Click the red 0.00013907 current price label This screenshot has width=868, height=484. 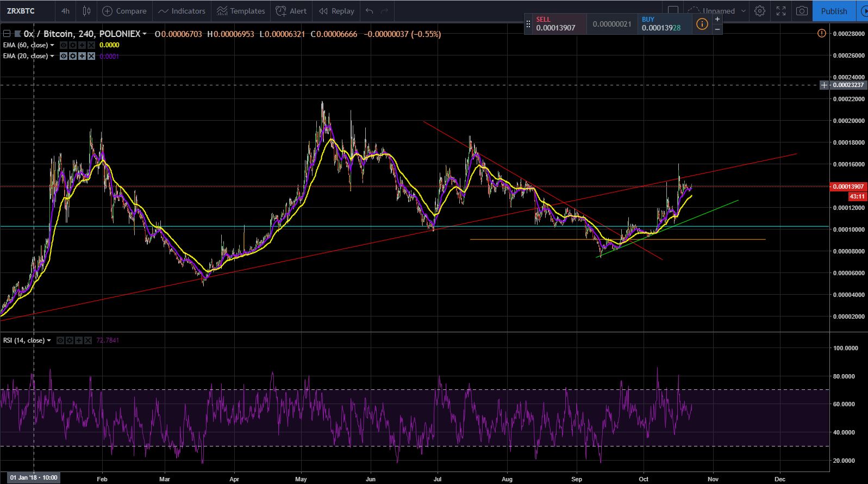(x=848, y=187)
